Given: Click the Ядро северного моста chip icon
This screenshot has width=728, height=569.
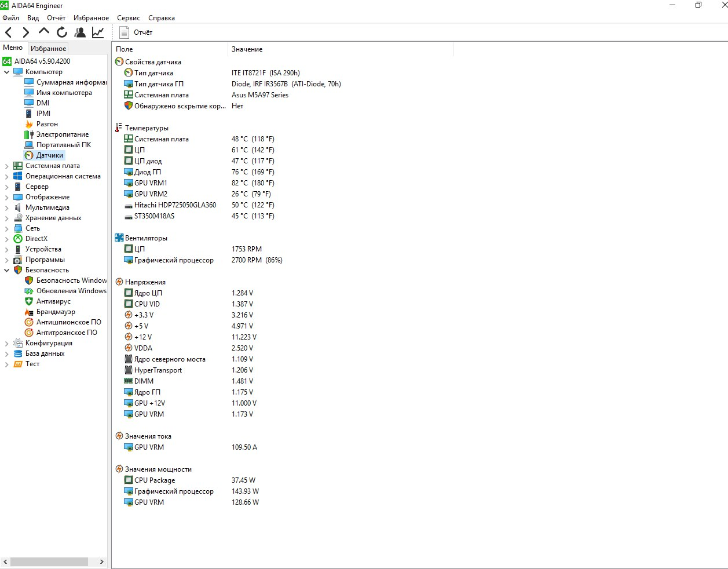Looking at the screenshot, I should pos(129,359).
